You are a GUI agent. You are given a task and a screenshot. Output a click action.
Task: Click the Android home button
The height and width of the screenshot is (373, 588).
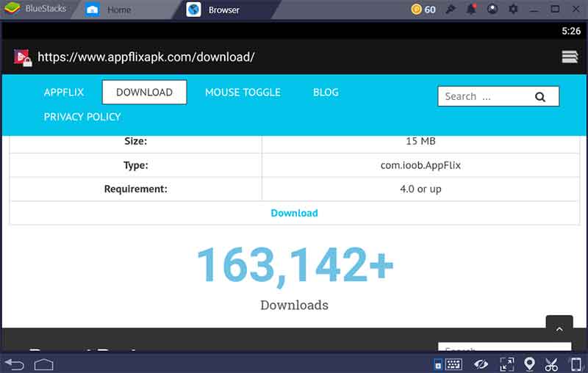click(x=43, y=364)
